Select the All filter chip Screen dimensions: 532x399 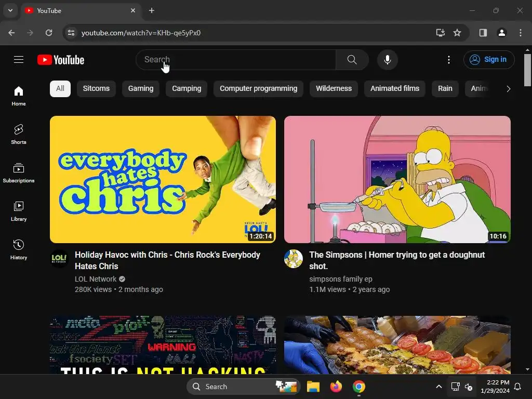(x=60, y=88)
